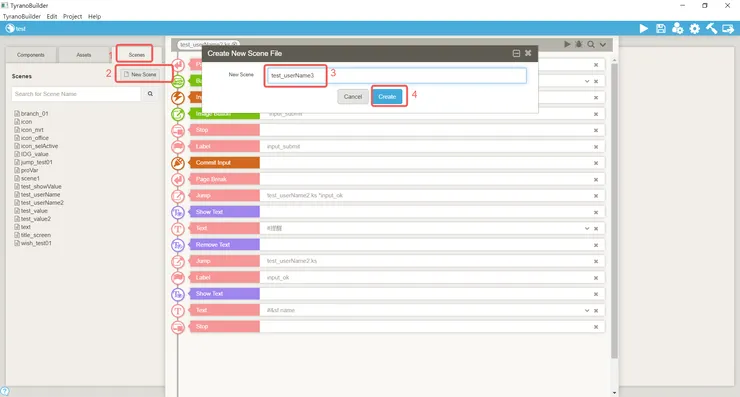The image size is (740, 397).
Task: Open the Edit menu
Action: point(52,16)
